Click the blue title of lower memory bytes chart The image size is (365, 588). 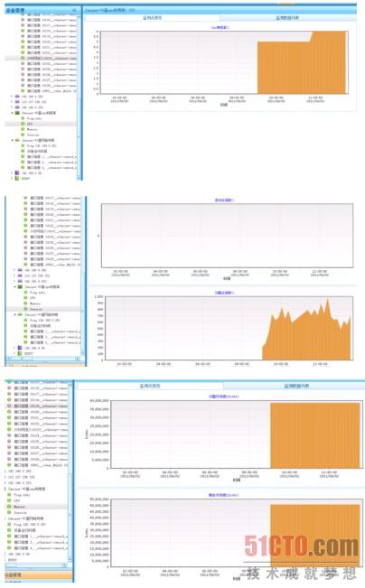(223, 495)
